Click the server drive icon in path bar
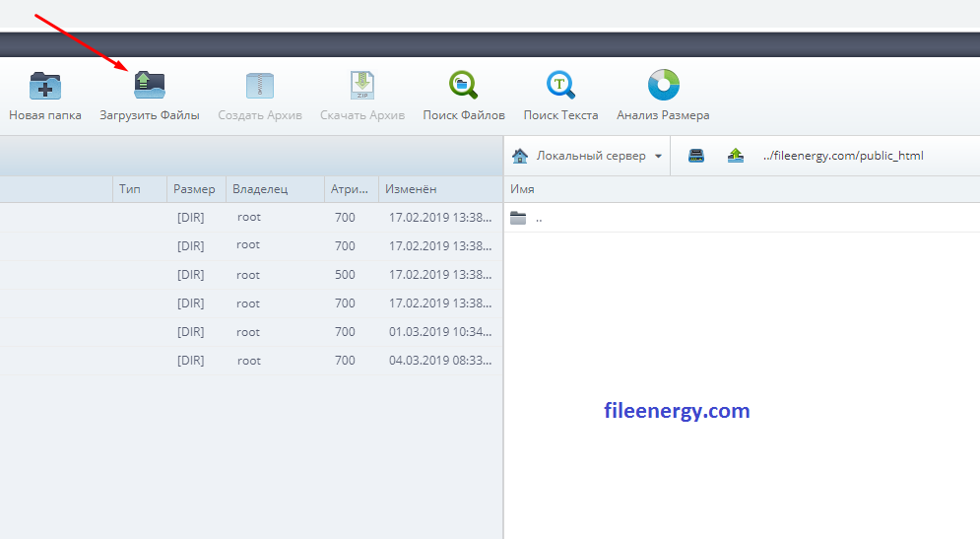The width and height of the screenshot is (980, 539). [x=696, y=156]
